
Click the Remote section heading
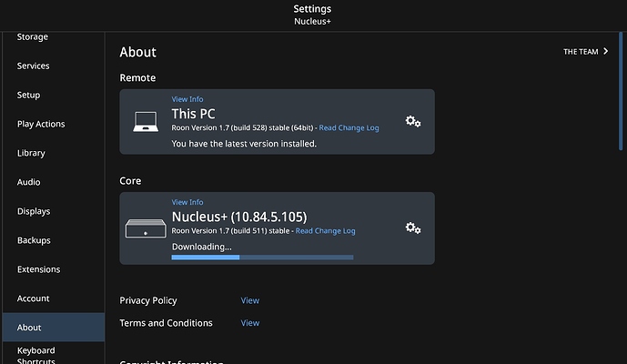[x=137, y=77]
